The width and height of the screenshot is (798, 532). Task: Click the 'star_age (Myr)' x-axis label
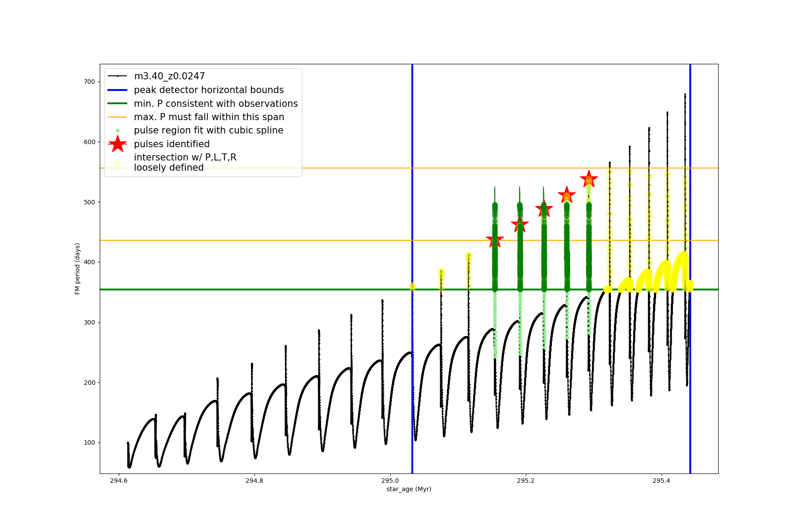[409, 489]
